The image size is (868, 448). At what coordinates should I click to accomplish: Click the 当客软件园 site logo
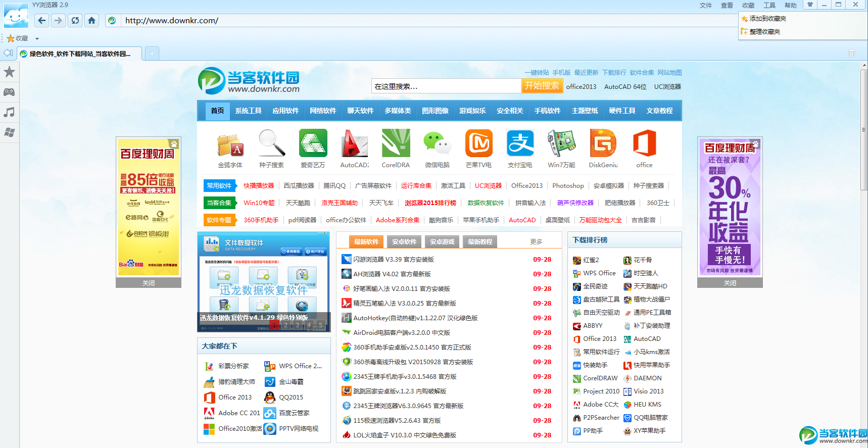249,81
